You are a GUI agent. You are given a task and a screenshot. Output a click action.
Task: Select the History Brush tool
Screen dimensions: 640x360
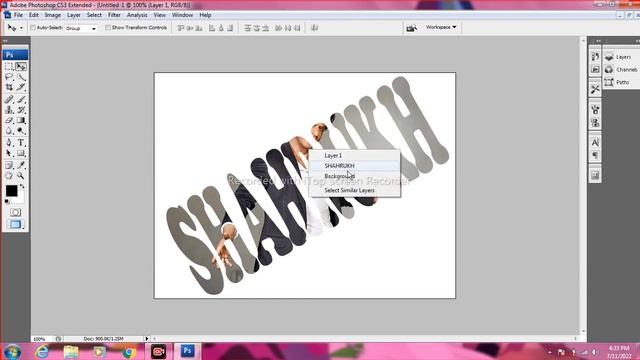pyautogui.click(x=21, y=110)
